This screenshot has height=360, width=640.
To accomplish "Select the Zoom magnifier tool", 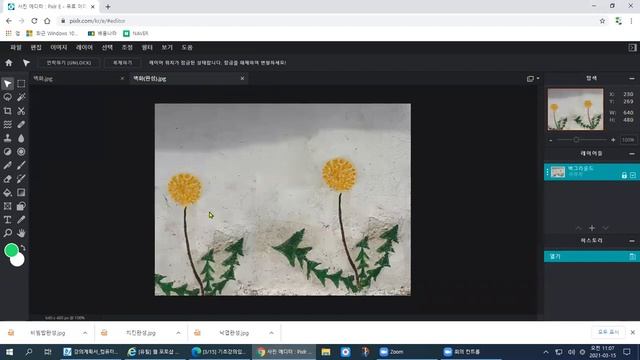I will pyautogui.click(x=7, y=233).
